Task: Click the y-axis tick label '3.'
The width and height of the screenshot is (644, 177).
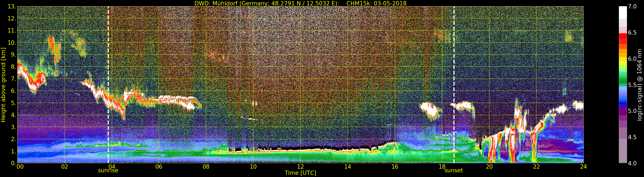Action: coord(13,127)
